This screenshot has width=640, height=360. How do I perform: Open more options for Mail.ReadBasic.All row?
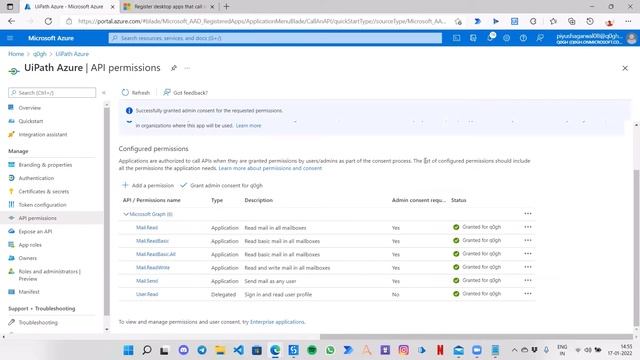(x=528, y=253)
